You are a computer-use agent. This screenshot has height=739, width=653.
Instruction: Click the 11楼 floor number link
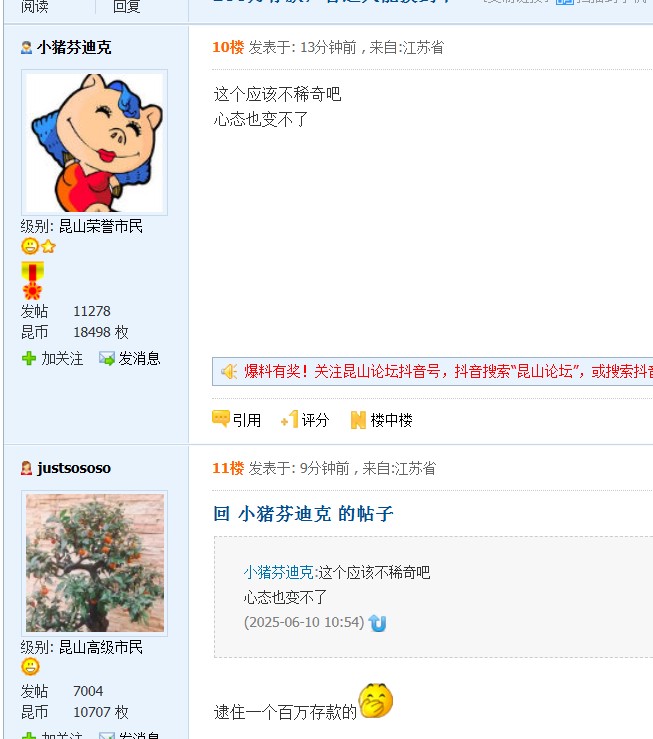tap(228, 468)
